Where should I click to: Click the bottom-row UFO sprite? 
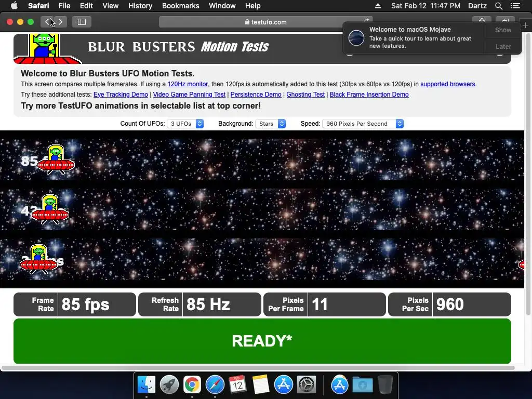coord(38,259)
